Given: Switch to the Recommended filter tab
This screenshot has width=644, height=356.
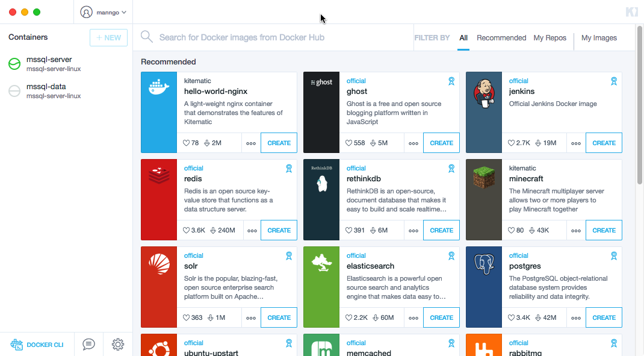Looking at the screenshot, I should 501,38.
